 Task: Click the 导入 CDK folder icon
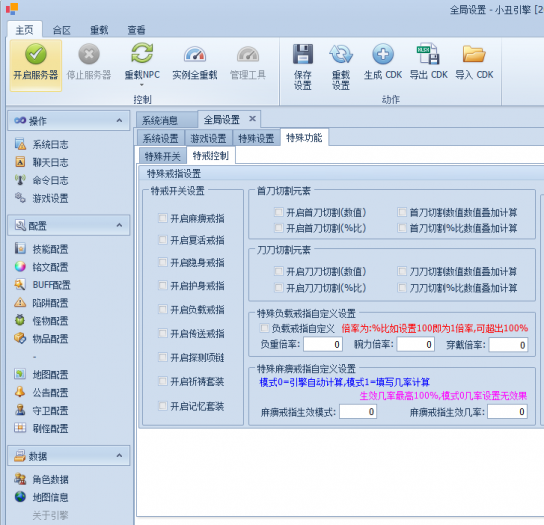(474, 54)
